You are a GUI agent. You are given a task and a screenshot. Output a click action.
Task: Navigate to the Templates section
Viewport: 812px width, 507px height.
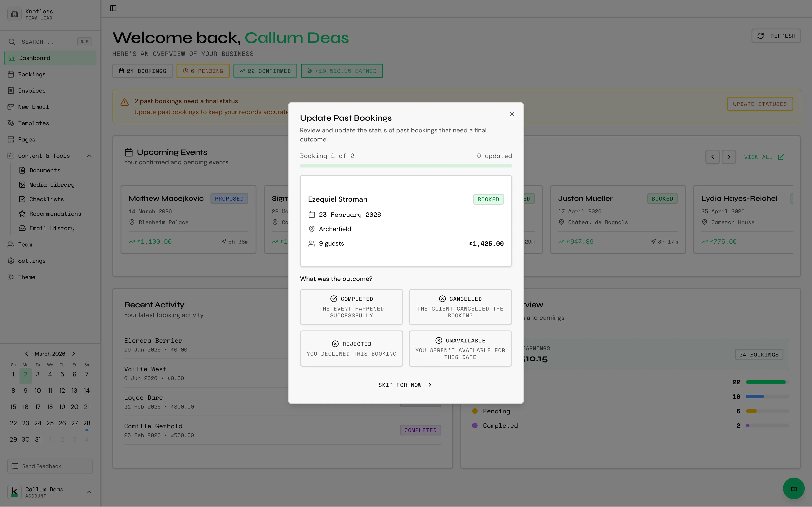[x=33, y=123]
